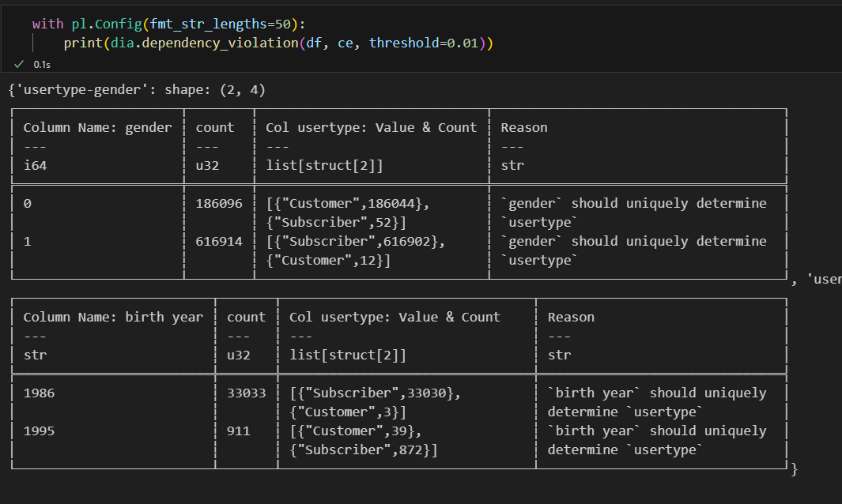Click the threshold=0.01 argument
842x504 pixels.
click(x=423, y=43)
